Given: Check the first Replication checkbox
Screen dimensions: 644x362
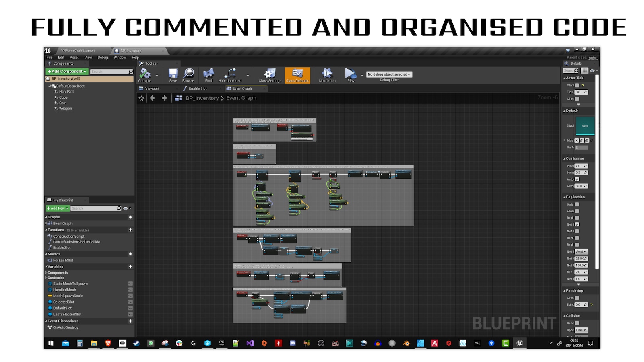Looking at the screenshot, I should 577,204.
